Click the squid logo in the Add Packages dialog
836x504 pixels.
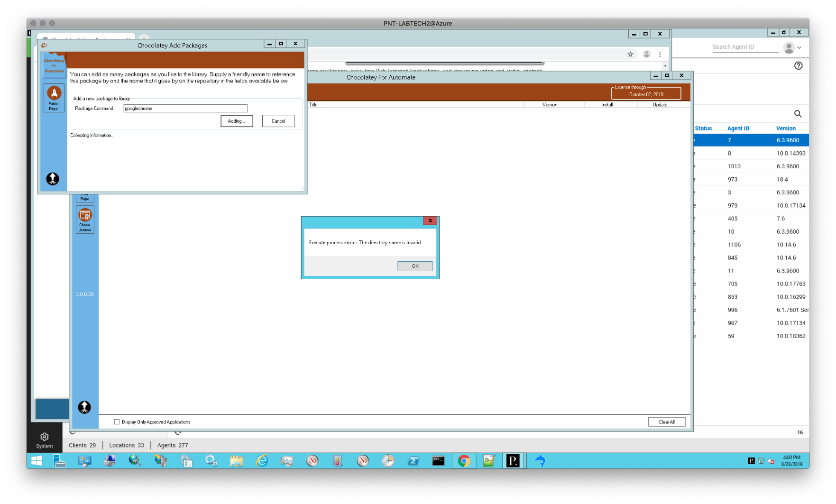click(52, 179)
